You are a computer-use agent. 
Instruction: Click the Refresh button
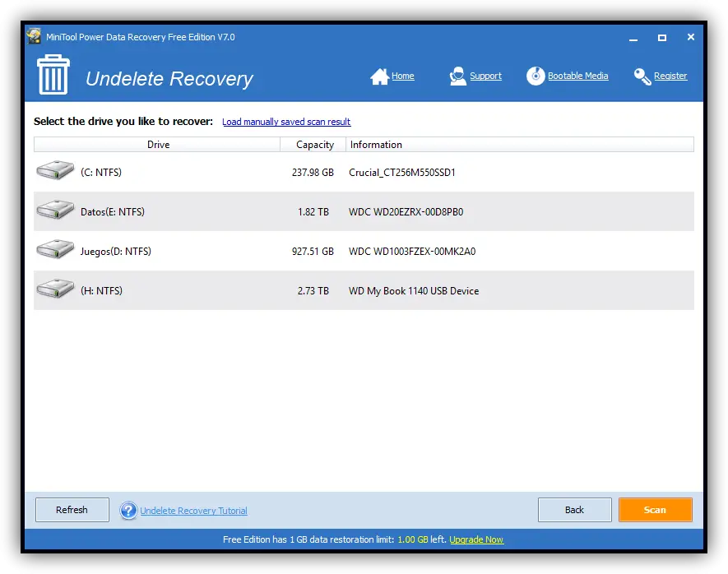point(72,510)
